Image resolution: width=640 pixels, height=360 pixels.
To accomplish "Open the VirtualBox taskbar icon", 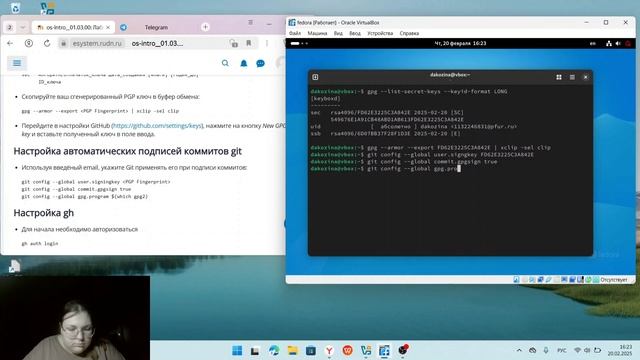I will (x=384, y=350).
